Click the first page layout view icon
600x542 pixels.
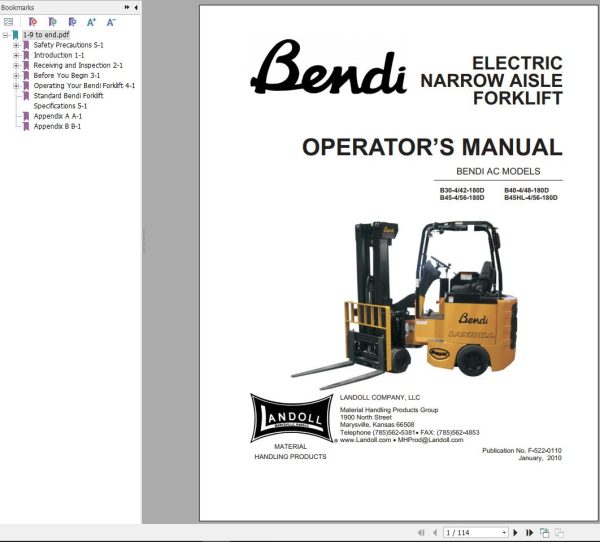[x=544, y=532]
